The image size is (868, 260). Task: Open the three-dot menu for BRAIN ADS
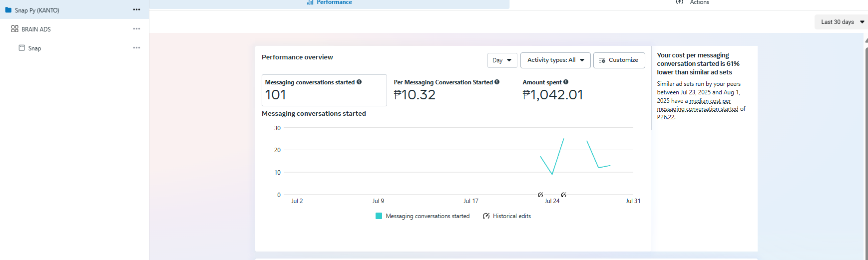(x=136, y=29)
